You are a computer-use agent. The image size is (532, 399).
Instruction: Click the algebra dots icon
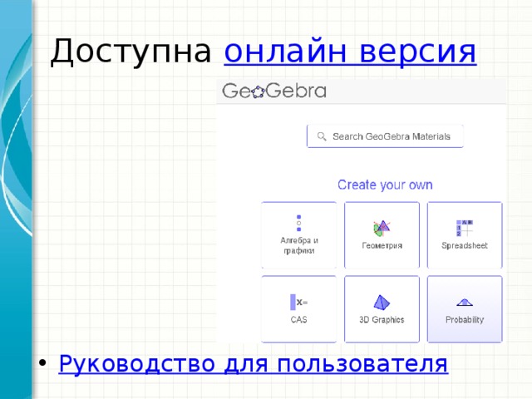point(299,223)
